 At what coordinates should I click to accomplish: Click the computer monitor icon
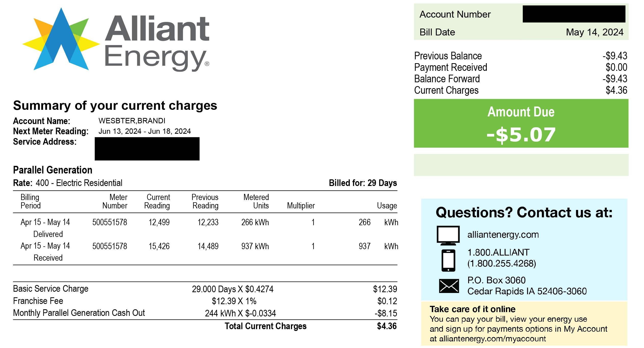448,235
